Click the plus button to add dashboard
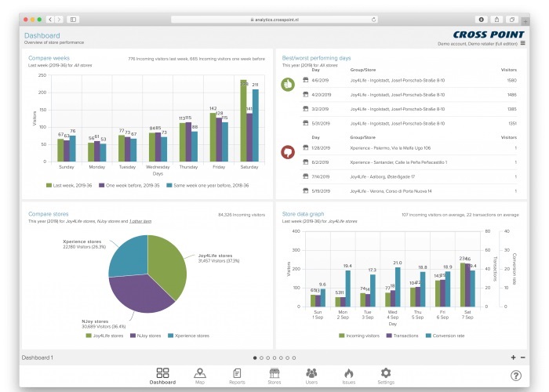The height and width of the screenshot is (392, 549). coord(513,358)
